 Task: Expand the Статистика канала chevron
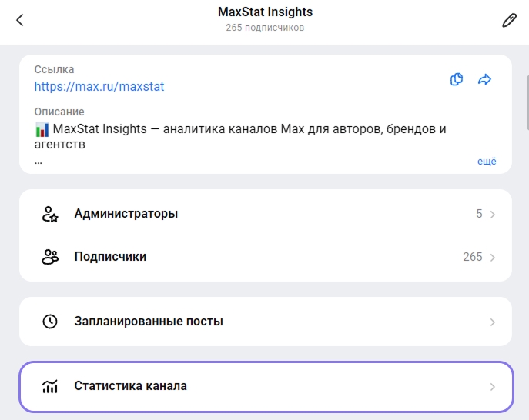tap(493, 387)
